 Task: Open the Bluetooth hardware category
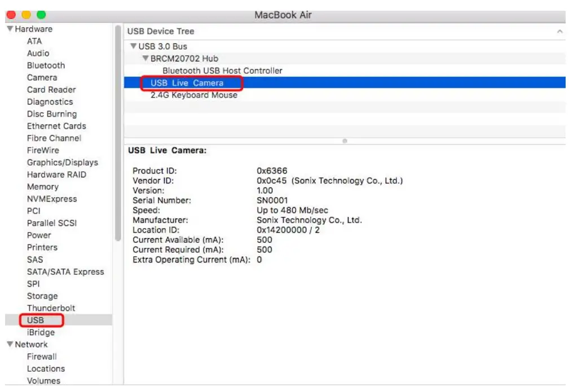point(46,65)
